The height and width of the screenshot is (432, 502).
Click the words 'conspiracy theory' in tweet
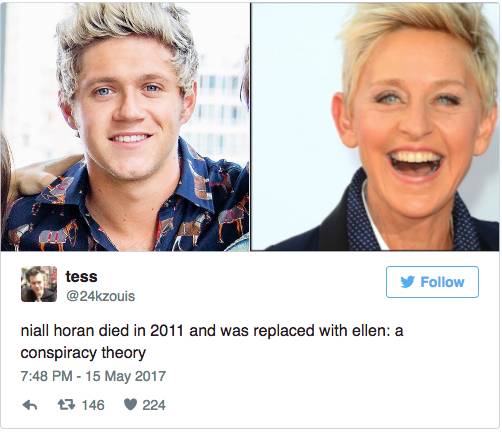point(83,353)
